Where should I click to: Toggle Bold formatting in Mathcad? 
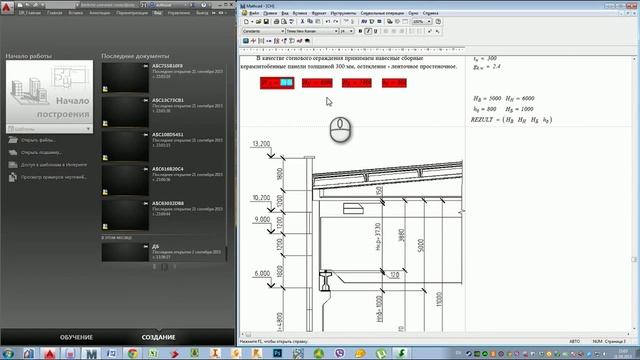[x=360, y=31]
